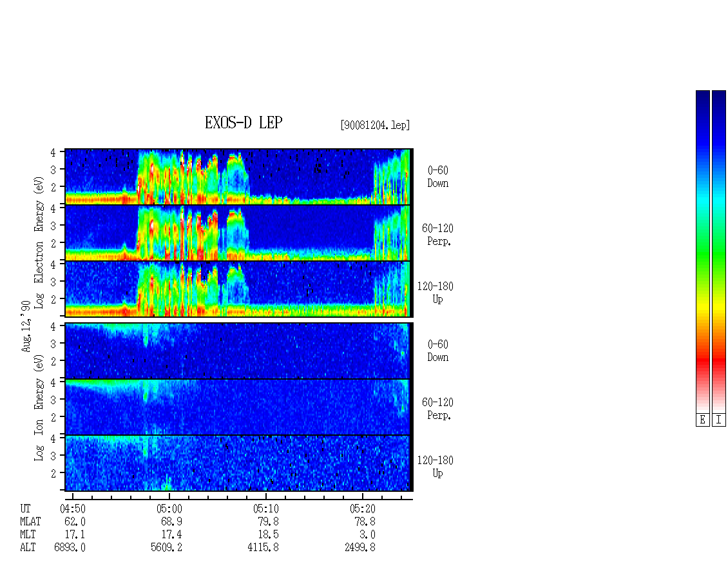Open the ion 60-120 Perp. spectrogram panel

pos(238,407)
